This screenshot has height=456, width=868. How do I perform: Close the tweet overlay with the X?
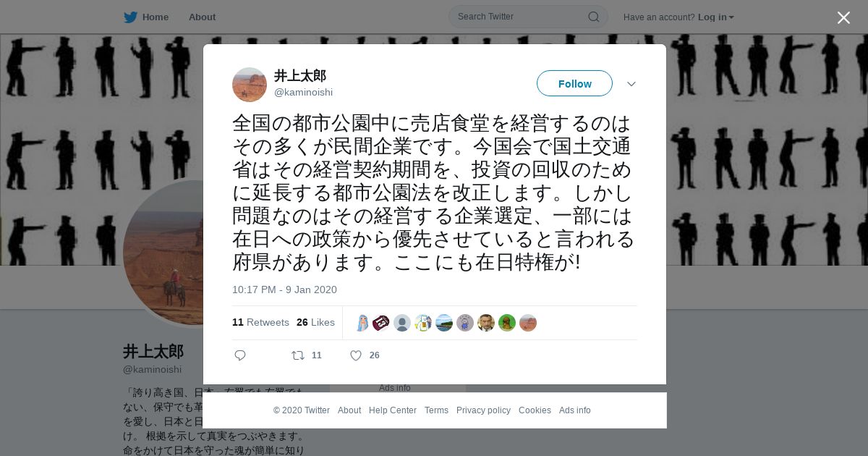(843, 17)
